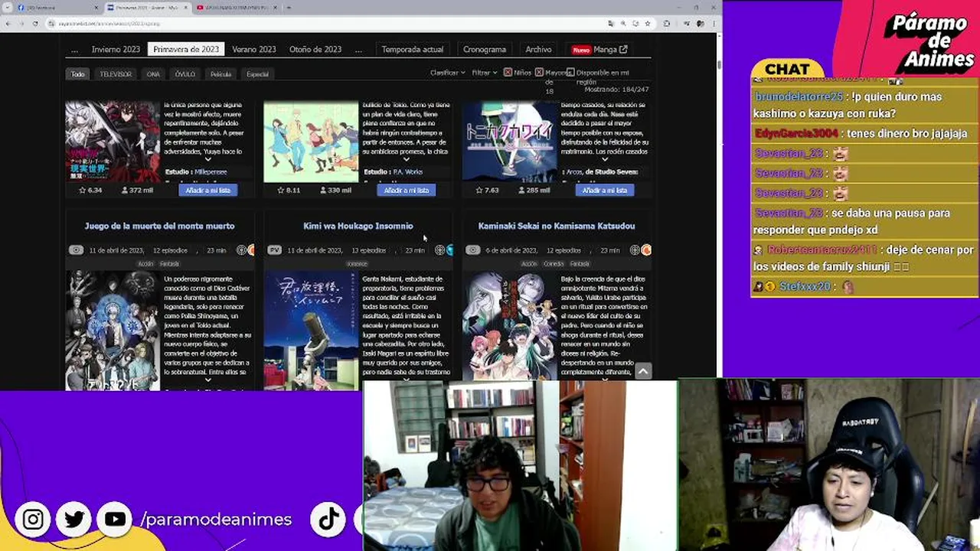Expand synopsis of first top-row anime
Image resolution: width=980 pixels, height=551 pixels.
click(x=207, y=161)
